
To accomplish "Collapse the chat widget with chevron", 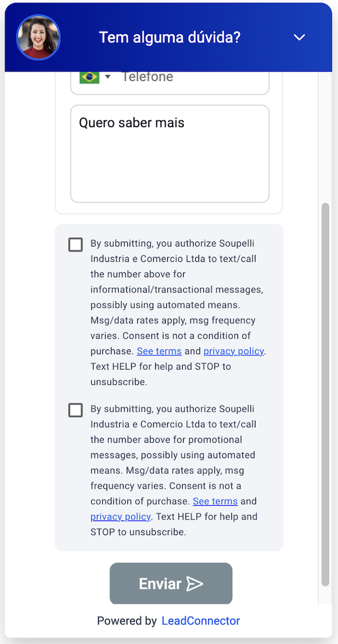I will click(300, 37).
